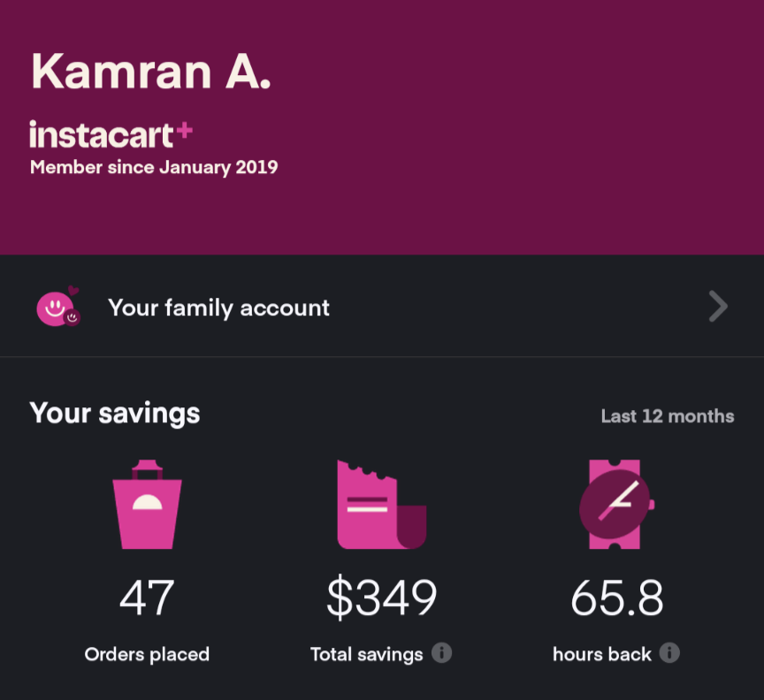Click the Orders placed label
This screenshot has width=764, height=700.
click(147, 654)
